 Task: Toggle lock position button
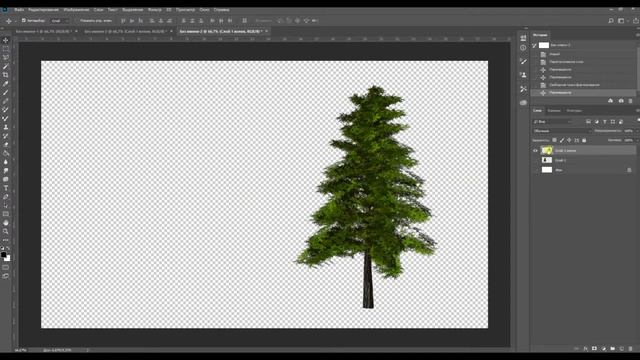(x=569, y=140)
